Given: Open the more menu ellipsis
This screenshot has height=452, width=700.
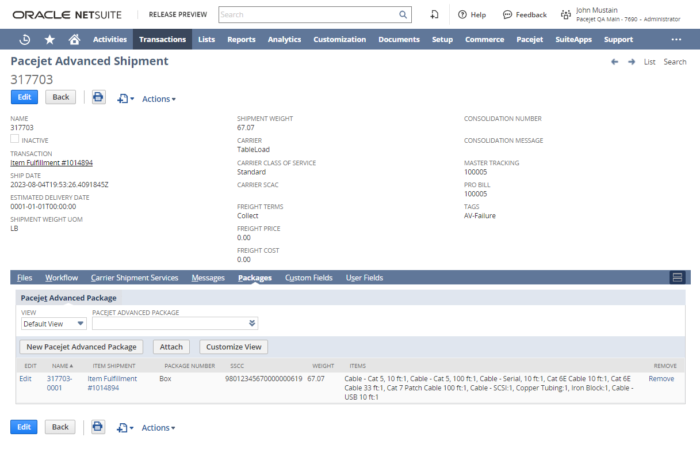Looking at the screenshot, I should click(676, 39).
